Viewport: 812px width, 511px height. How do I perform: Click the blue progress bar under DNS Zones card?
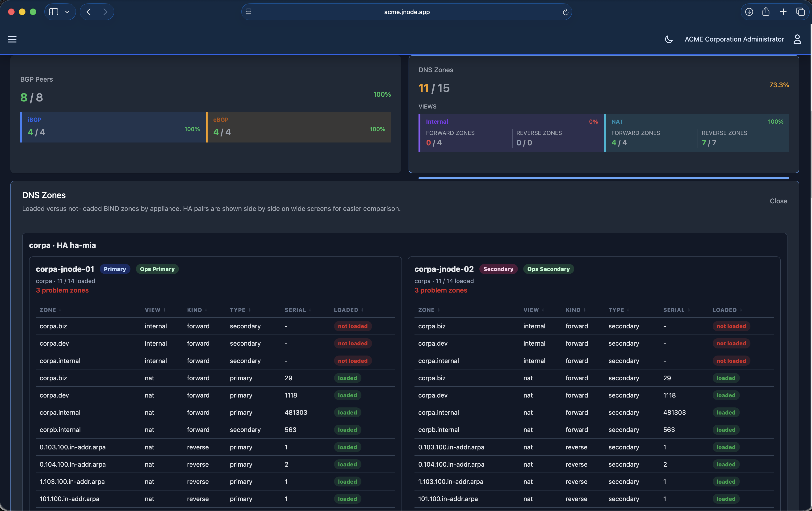pyautogui.click(x=604, y=178)
